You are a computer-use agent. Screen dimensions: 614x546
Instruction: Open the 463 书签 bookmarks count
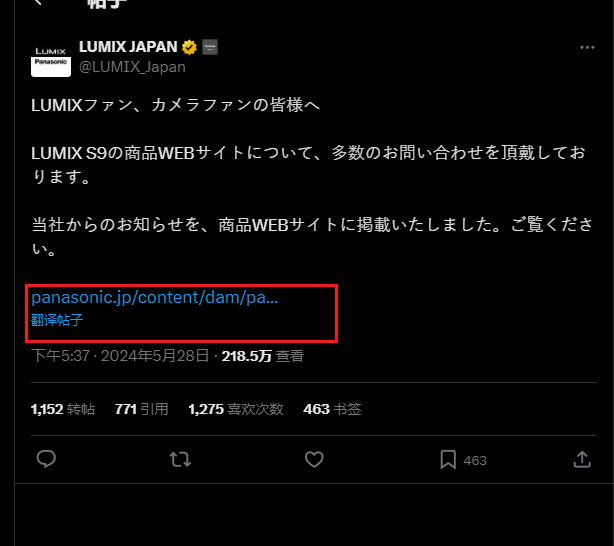[332, 409]
